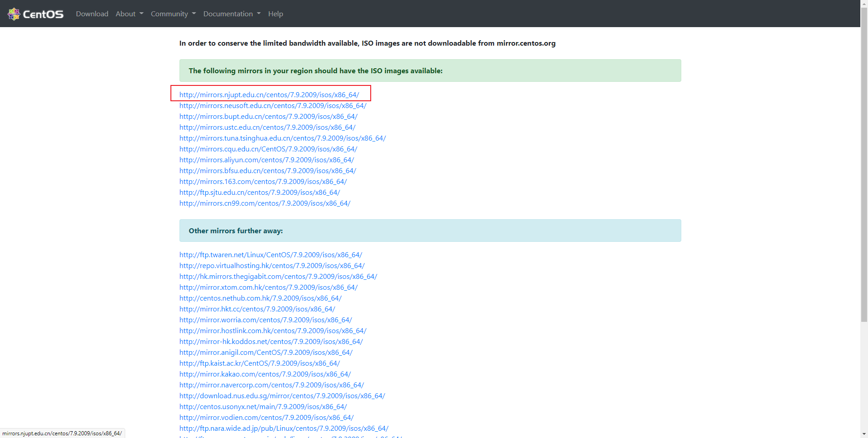Image resolution: width=868 pixels, height=438 pixels.
Task: Open the mirror-hk.koddos.net mirror link
Action: pyautogui.click(x=271, y=342)
